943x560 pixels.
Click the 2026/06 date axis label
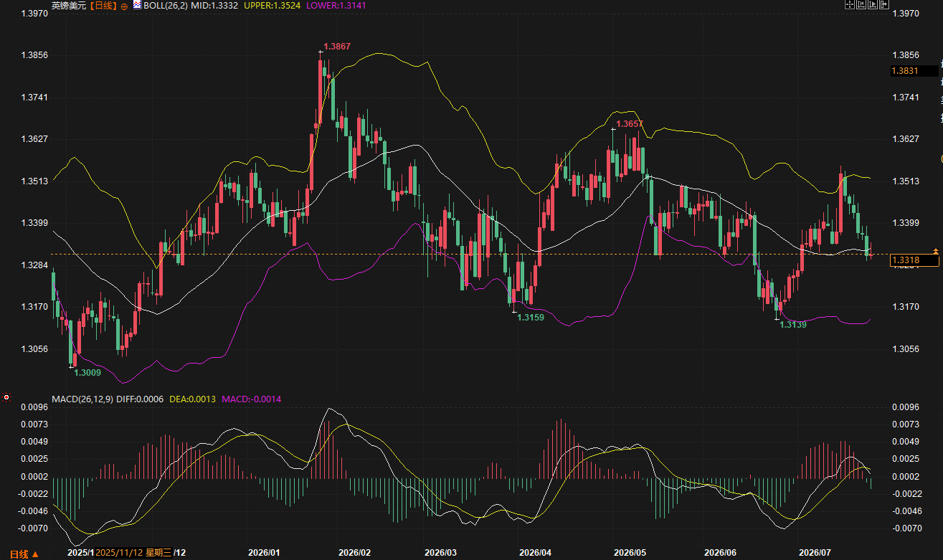(x=721, y=553)
